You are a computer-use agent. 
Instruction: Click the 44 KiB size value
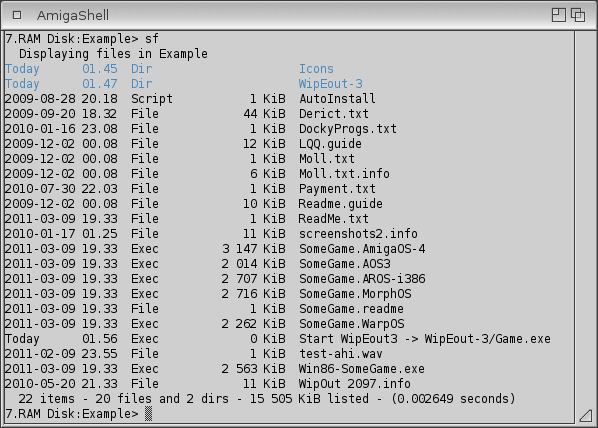264,114
